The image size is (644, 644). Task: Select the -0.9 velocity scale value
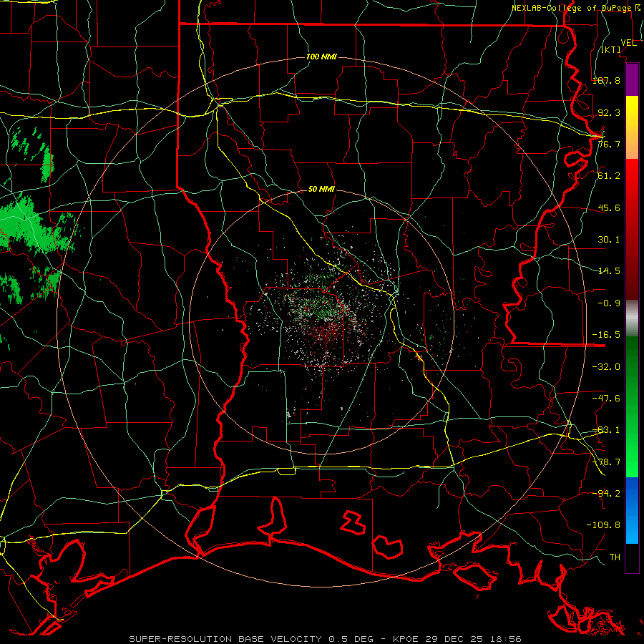tap(609, 303)
